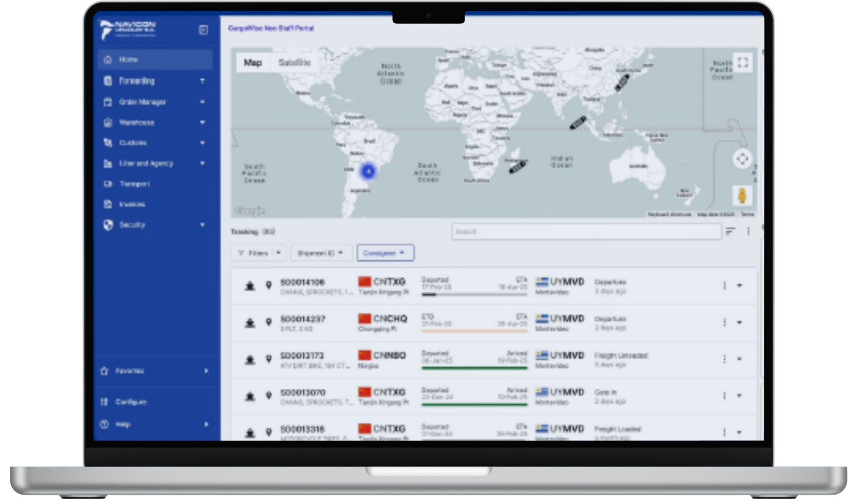The width and height of the screenshot is (848, 504).
Task: Open the Consignee dropdown
Action: coord(385,253)
